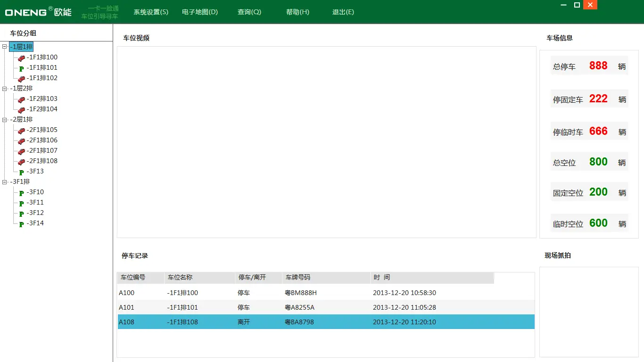Click the red car icon beside -2F1排108

21,162
